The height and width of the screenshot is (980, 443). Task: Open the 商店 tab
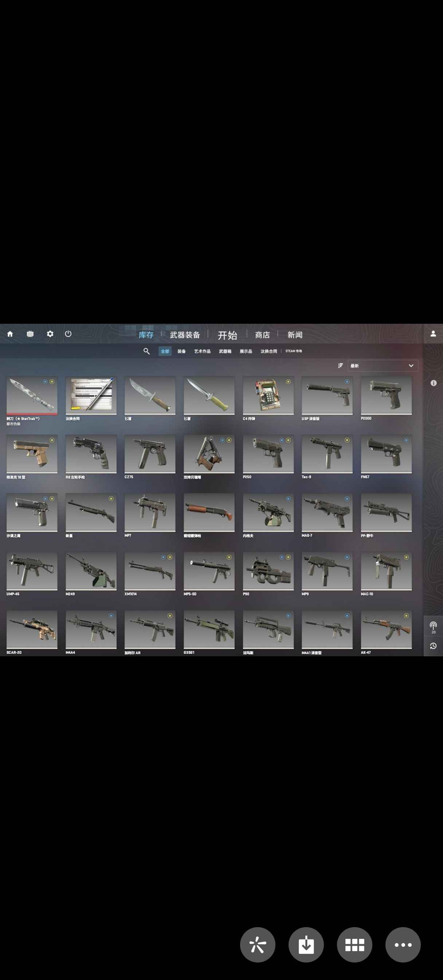(262, 335)
